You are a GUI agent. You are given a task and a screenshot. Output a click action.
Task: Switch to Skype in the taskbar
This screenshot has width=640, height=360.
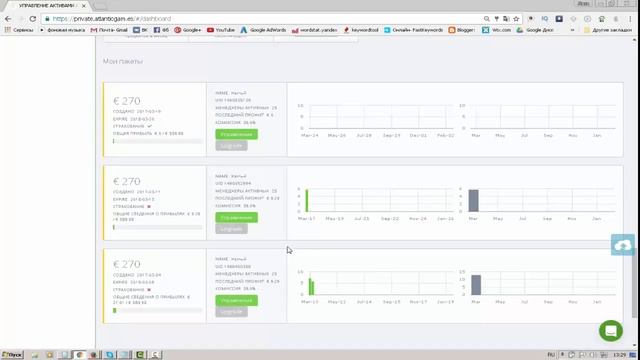109,355
